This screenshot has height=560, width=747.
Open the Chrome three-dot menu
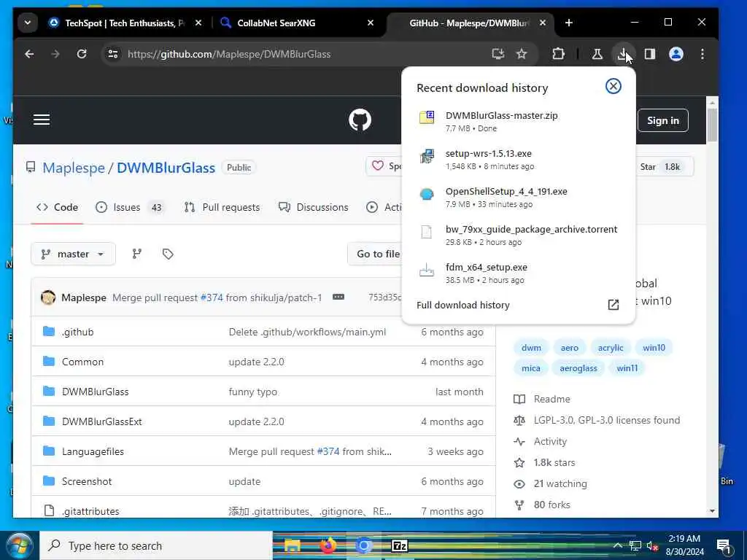(703, 54)
